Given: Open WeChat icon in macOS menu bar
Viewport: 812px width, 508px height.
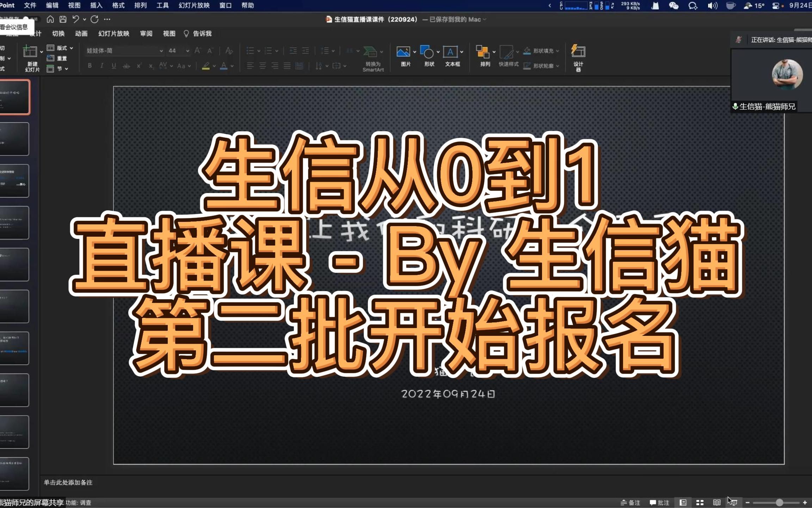Looking at the screenshot, I should (x=673, y=5).
